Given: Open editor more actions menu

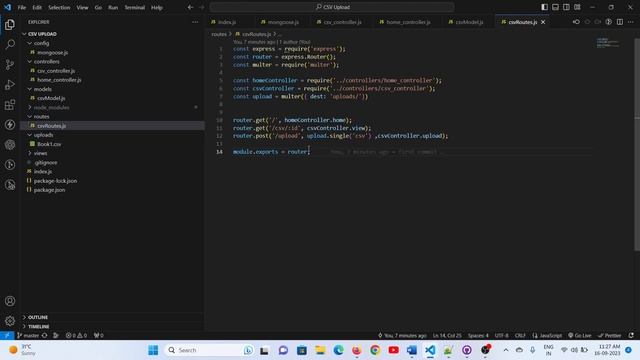Looking at the screenshot, I should 631,22.
